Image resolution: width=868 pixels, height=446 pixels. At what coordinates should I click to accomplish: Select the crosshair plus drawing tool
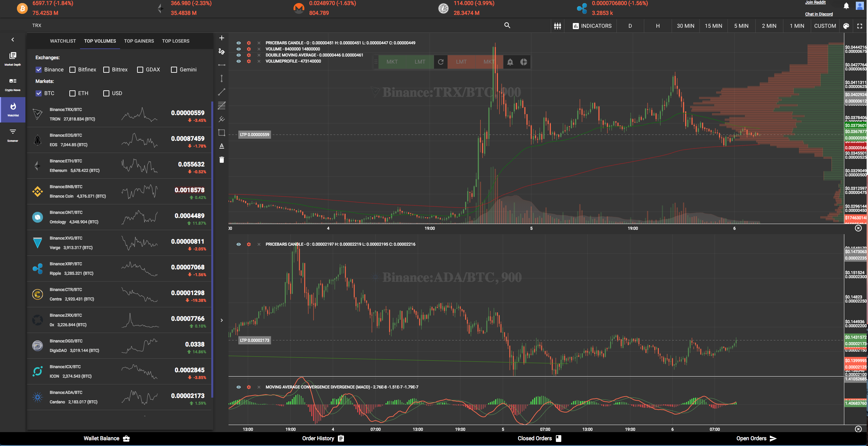pos(221,38)
